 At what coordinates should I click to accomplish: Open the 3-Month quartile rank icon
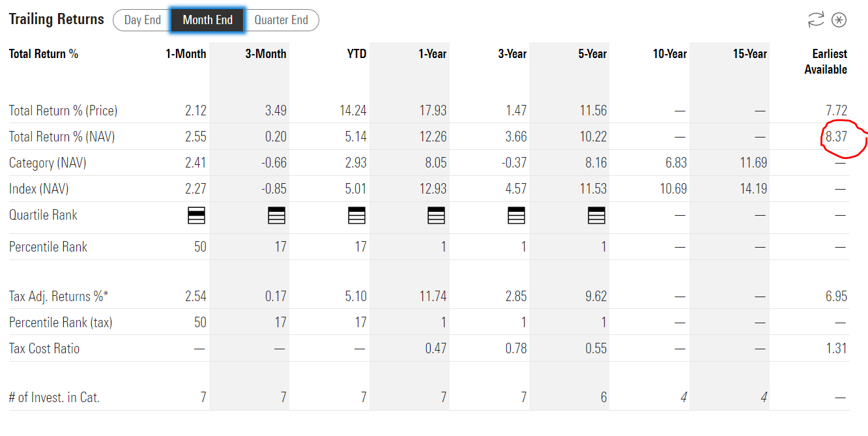point(276,215)
